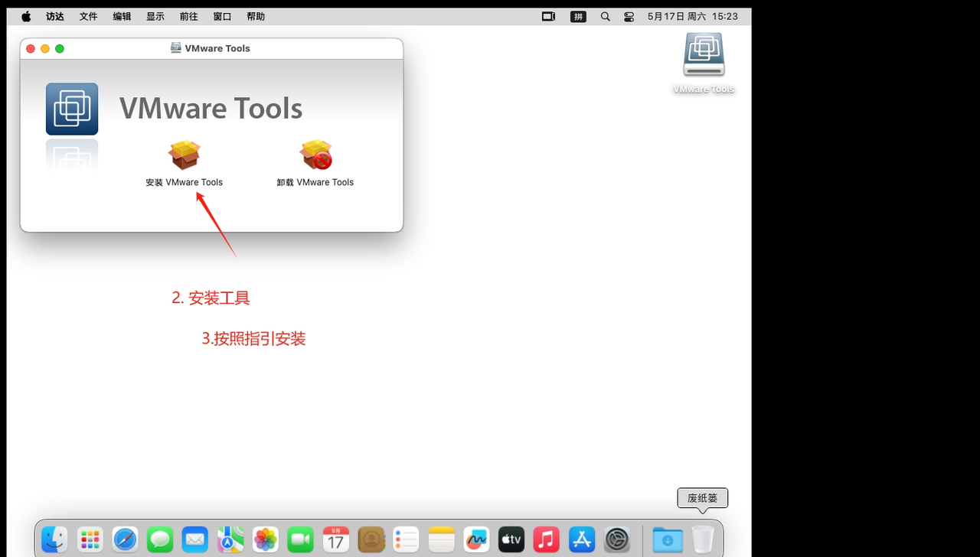
Task: Open Spotlight search in the menu bar
Action: click(605, 15)
